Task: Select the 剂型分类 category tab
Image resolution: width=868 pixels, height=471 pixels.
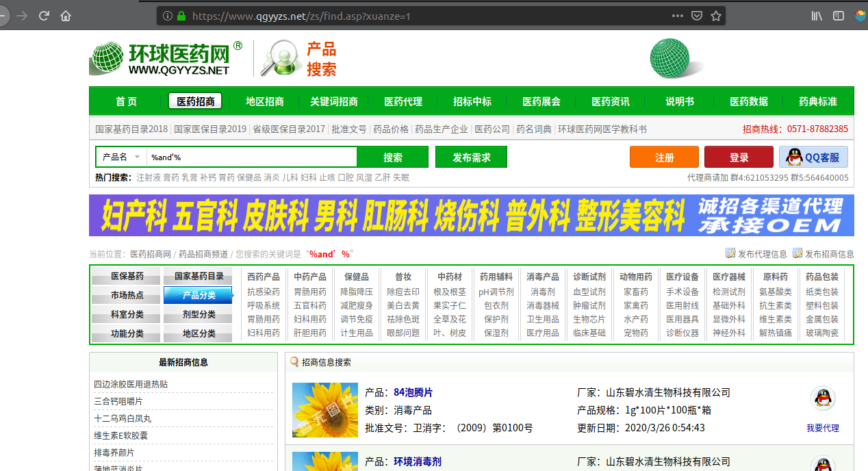Action: point(199,315)
